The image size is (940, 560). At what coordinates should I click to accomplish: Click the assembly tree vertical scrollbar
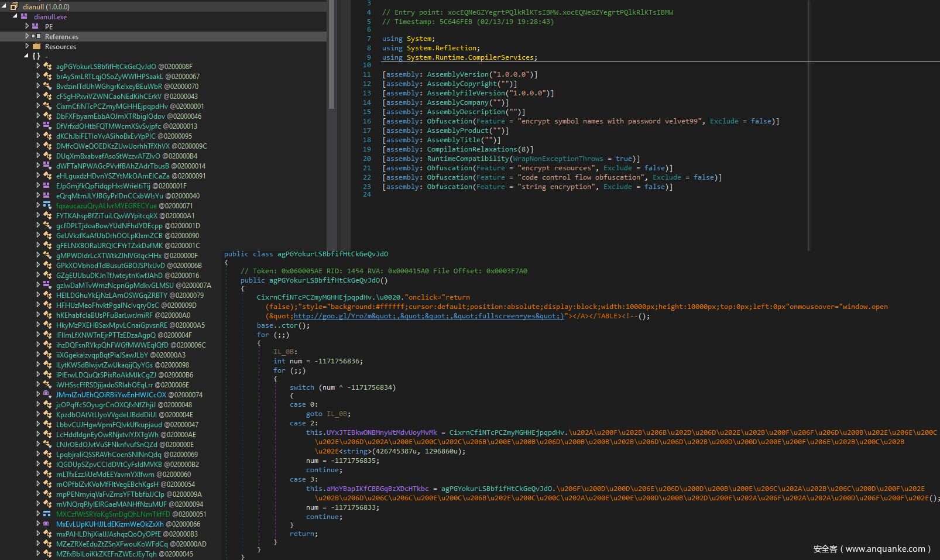pos(331,53)
